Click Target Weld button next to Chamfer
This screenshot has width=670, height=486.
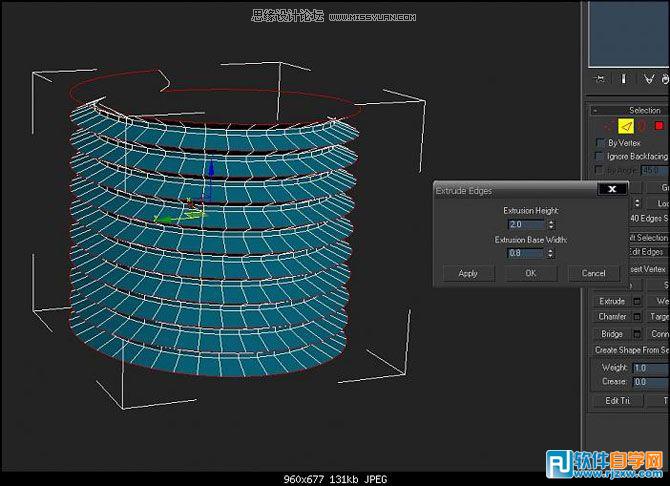[x=658, y=317]
